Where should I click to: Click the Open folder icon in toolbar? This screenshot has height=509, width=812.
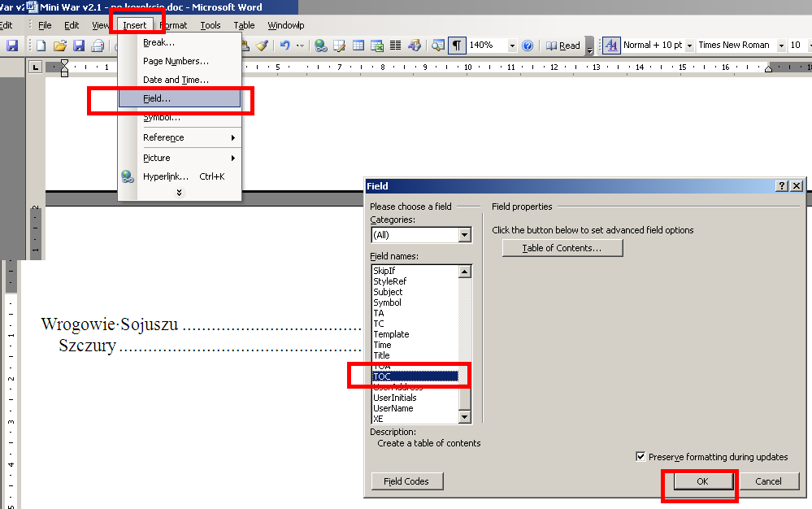point(60,46)
